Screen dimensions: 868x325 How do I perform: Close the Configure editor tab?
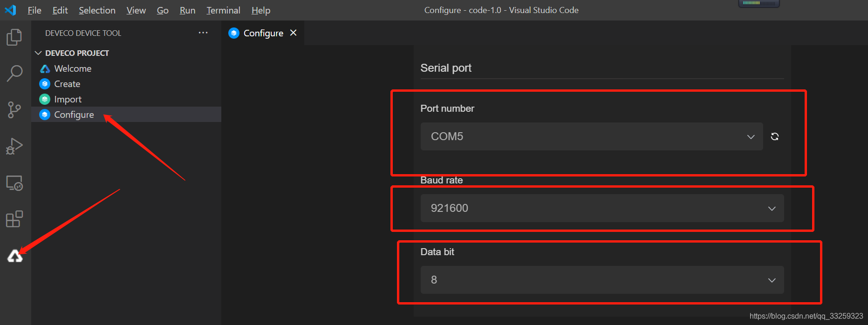(294, 33)
